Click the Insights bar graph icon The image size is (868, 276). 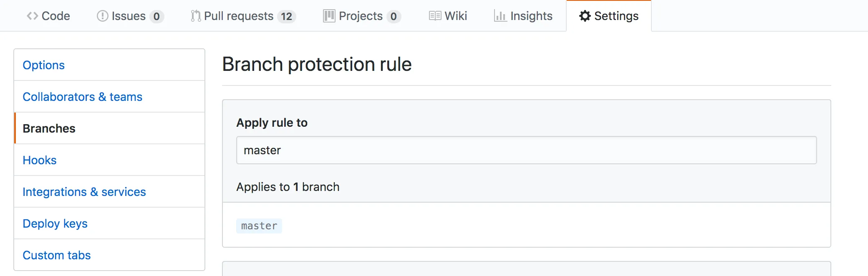tap(500, 16)
